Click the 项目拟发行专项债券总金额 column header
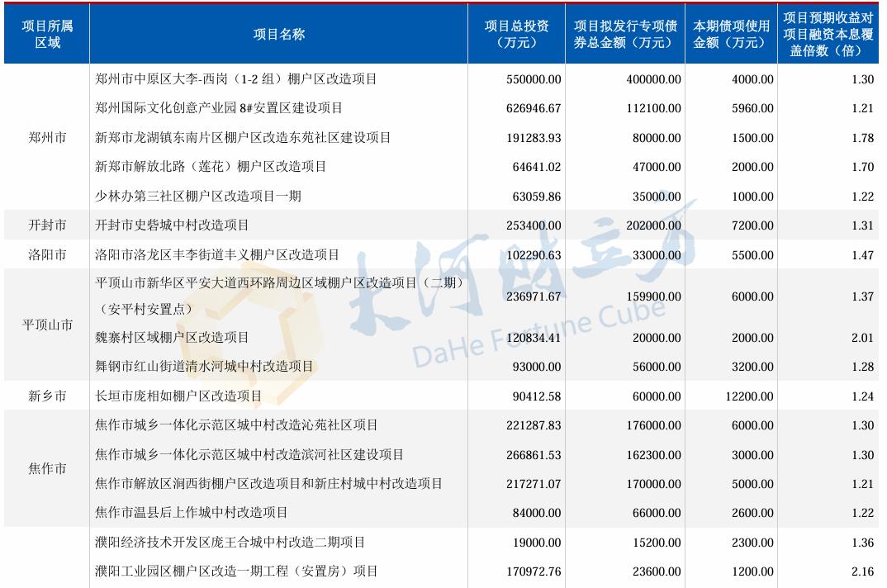This screenshot has height=588, width=887. tap(625, 35)
